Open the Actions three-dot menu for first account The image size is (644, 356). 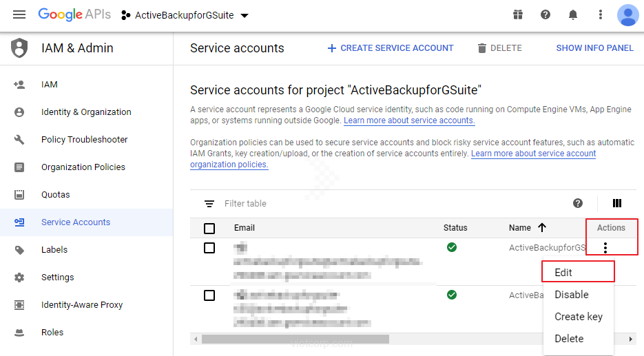(x=605, y=248)
